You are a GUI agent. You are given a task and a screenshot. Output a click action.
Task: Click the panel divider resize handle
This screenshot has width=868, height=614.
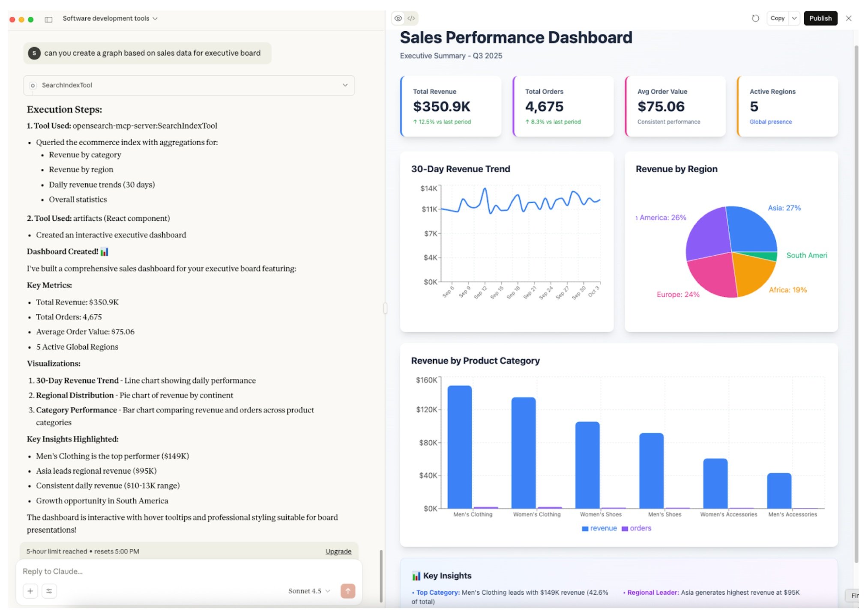(x=385, y=308)
